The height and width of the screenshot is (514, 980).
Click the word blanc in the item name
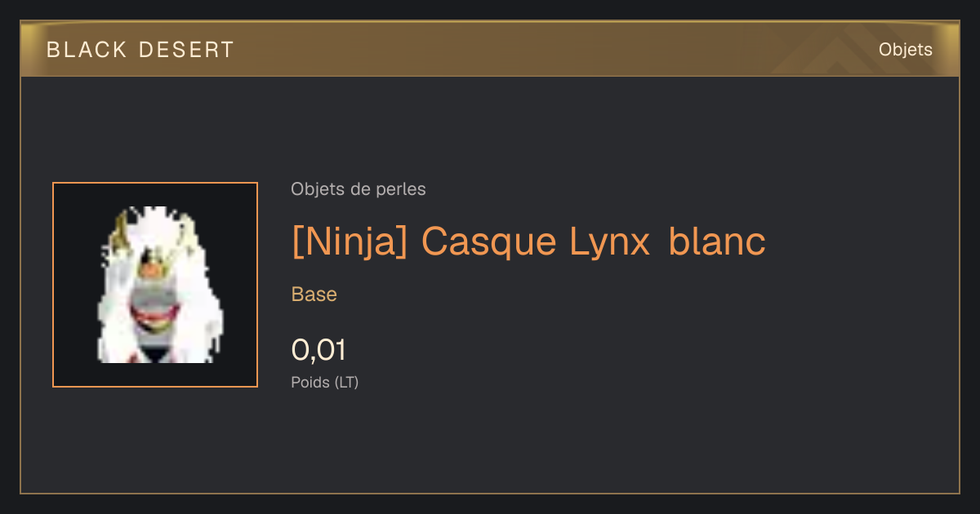tap(718, 241)
